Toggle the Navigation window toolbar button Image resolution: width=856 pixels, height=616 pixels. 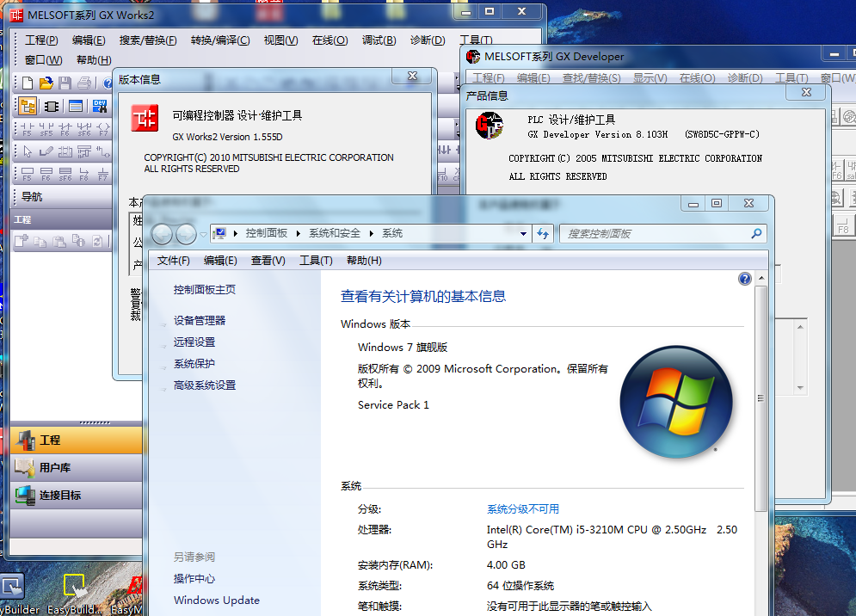(28, 106)
